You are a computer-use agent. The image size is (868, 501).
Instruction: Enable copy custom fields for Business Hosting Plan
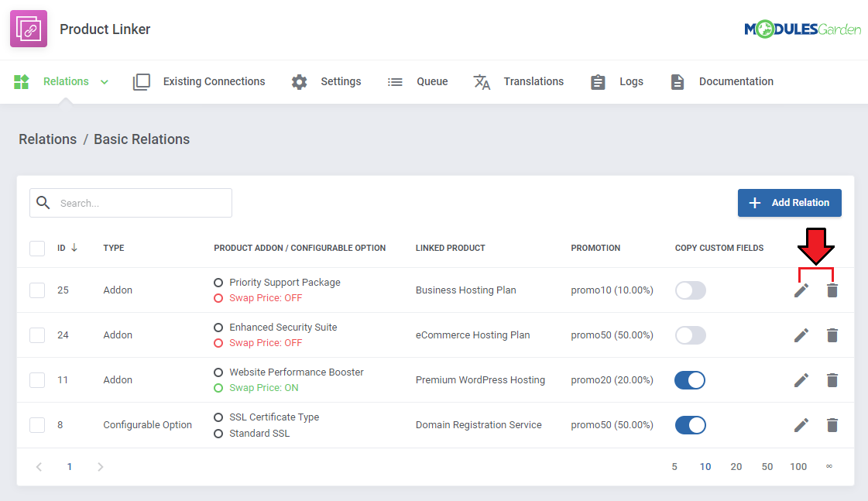point(691,290)
